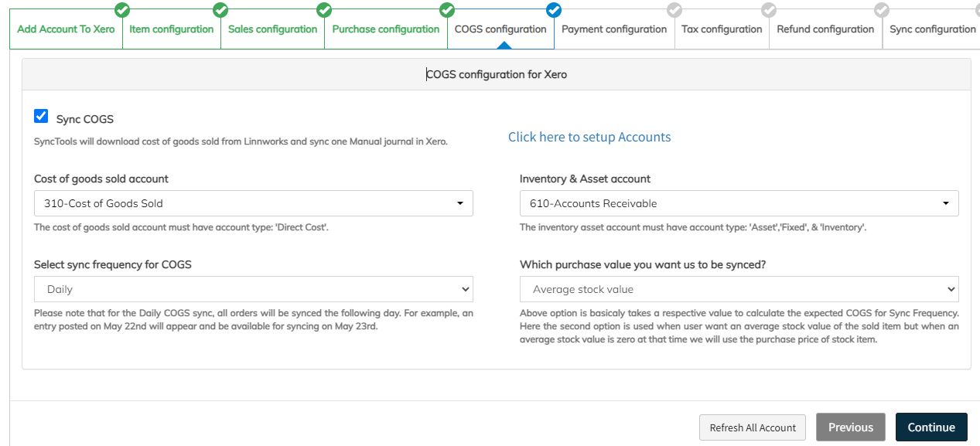Click green checkmark above Item configuration step
The height and width of the screenshot is (446, 980).
220,10
